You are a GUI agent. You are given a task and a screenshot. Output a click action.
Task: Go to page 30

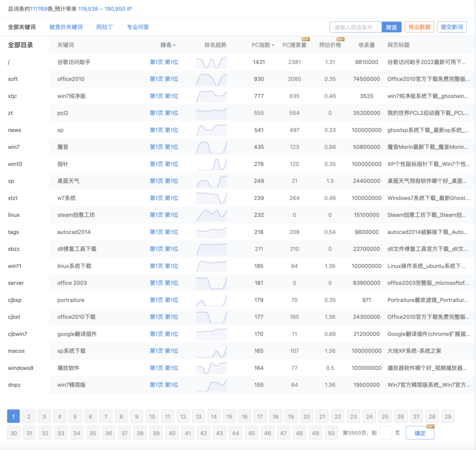(13, 433)
